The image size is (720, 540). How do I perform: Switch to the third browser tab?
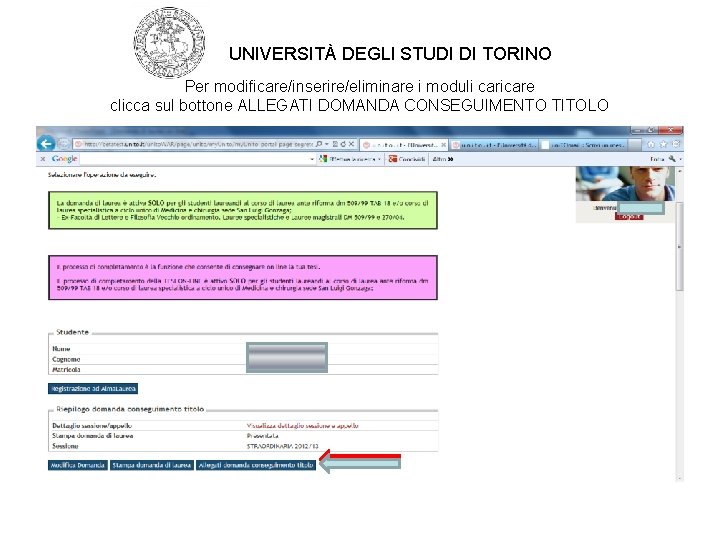pos(583,145)
